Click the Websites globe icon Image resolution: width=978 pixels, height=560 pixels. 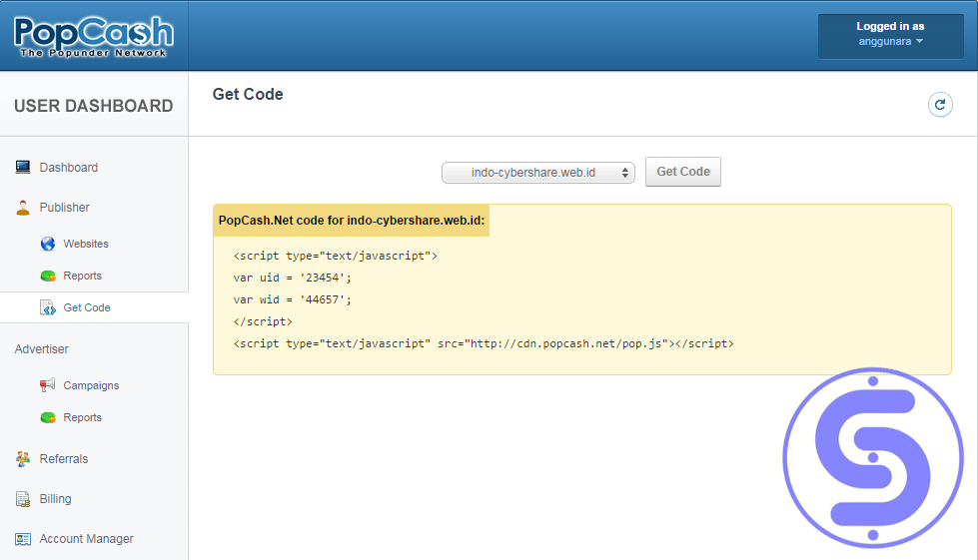(47, 244)
